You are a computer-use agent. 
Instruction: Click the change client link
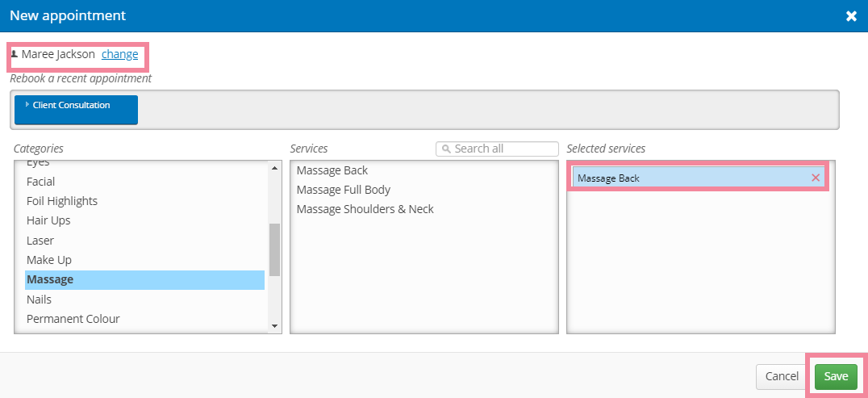coord(119,54)
